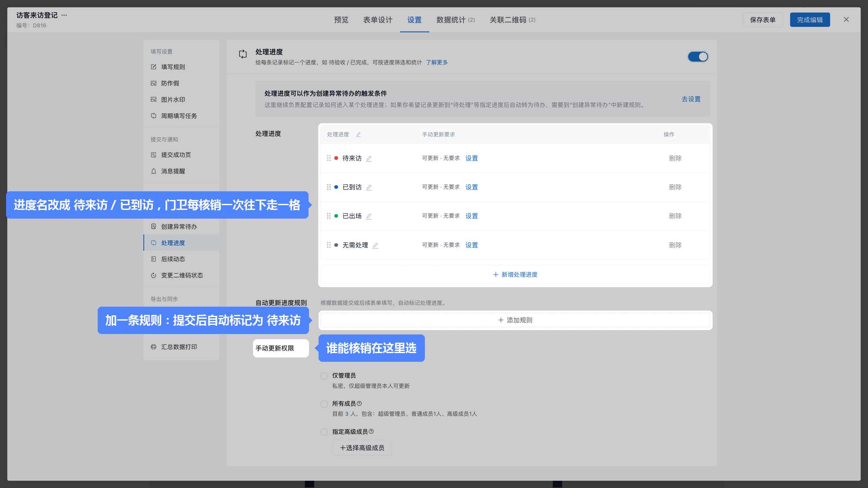868x488 pixels.
Task: Open 设置 for the 已出场 row
Action: click(471, 216)
